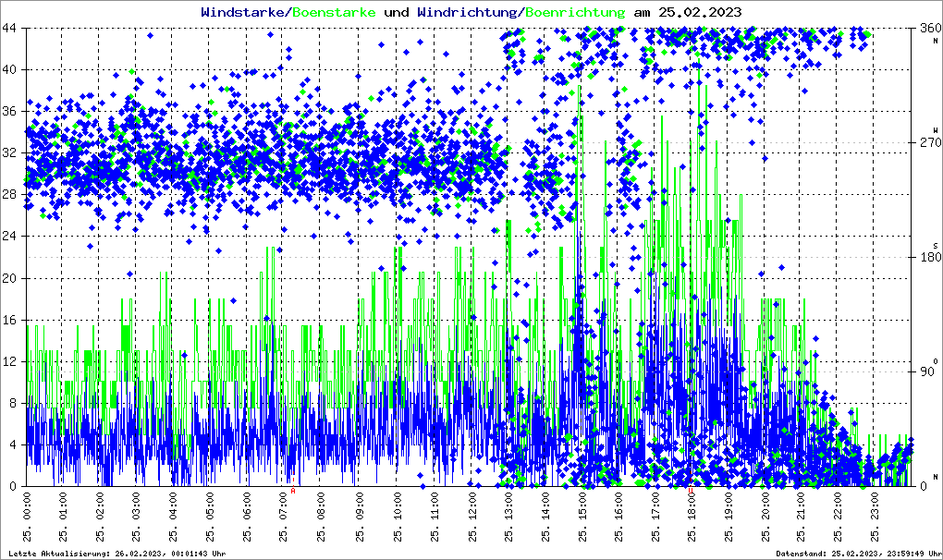Click the red "A" sunrise marker
This screenshot has width=943, height=560.
coord(293,491)
